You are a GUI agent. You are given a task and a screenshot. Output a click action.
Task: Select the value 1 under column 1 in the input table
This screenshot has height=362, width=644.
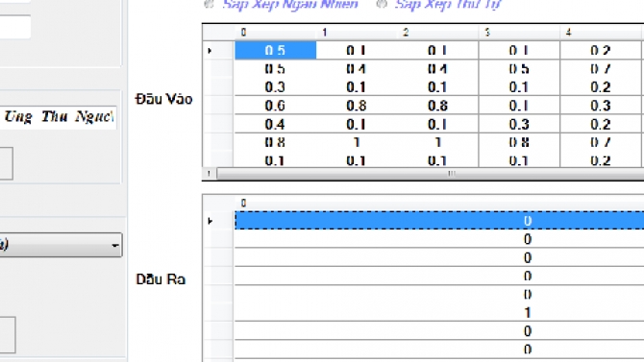click(356, 142)
